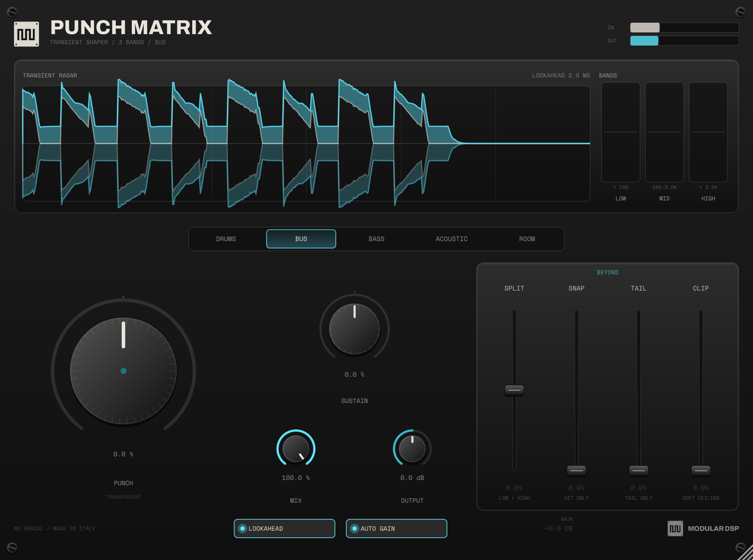Click the "SOFT CEILING" label
Viewport: 753px width, 560px height.
tap(701, 498)
